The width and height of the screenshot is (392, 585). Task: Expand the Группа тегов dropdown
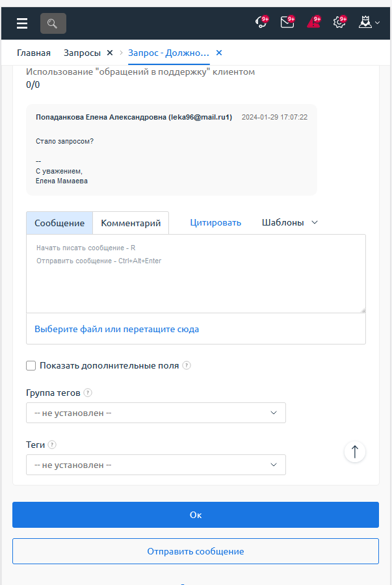[x=156, y=413]
